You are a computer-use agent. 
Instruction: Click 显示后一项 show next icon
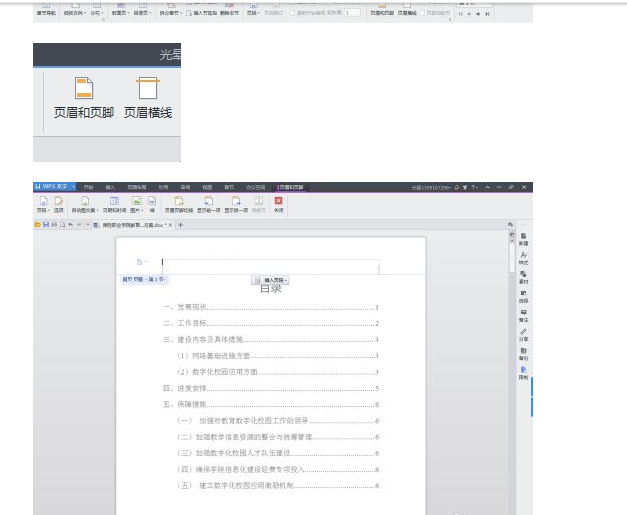point(236,204)
